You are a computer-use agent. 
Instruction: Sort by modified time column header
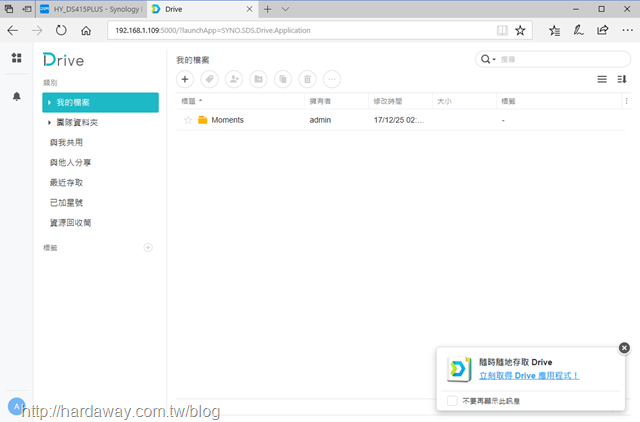[400, 101]
